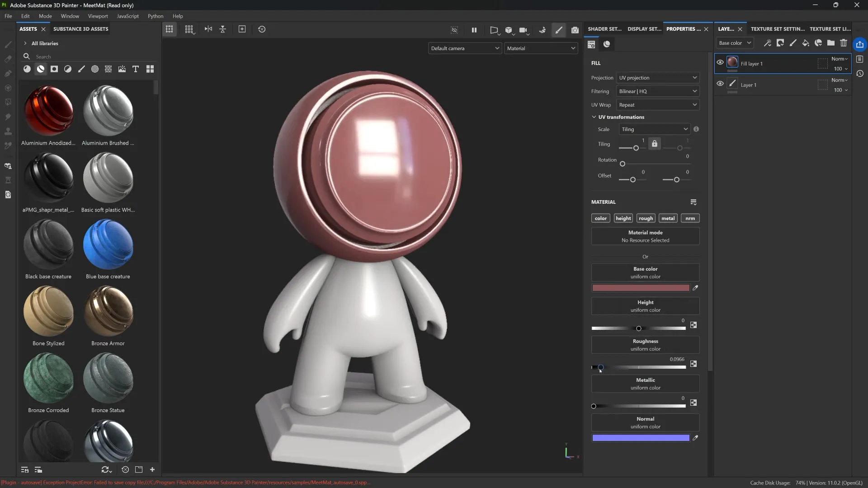Filter assets by Smart materials icon
The width and height of the screenshot is (868, 488).
[41, 69]
